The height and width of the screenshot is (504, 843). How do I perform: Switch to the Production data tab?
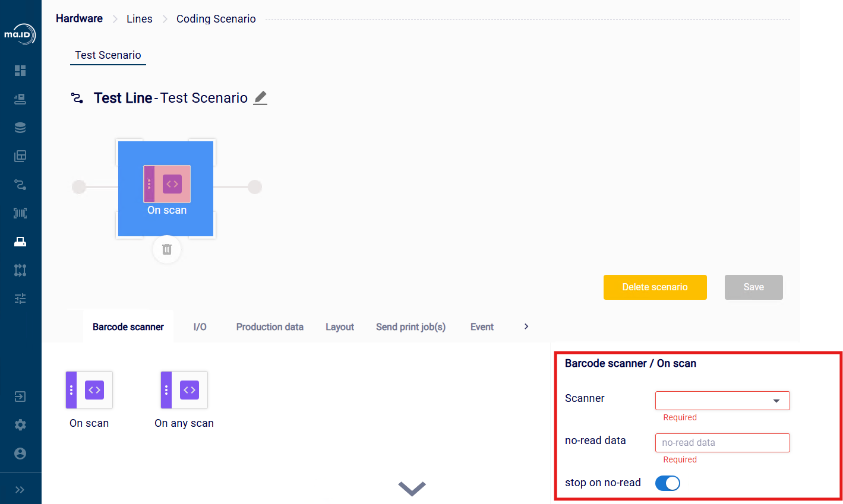pos(270,327)
